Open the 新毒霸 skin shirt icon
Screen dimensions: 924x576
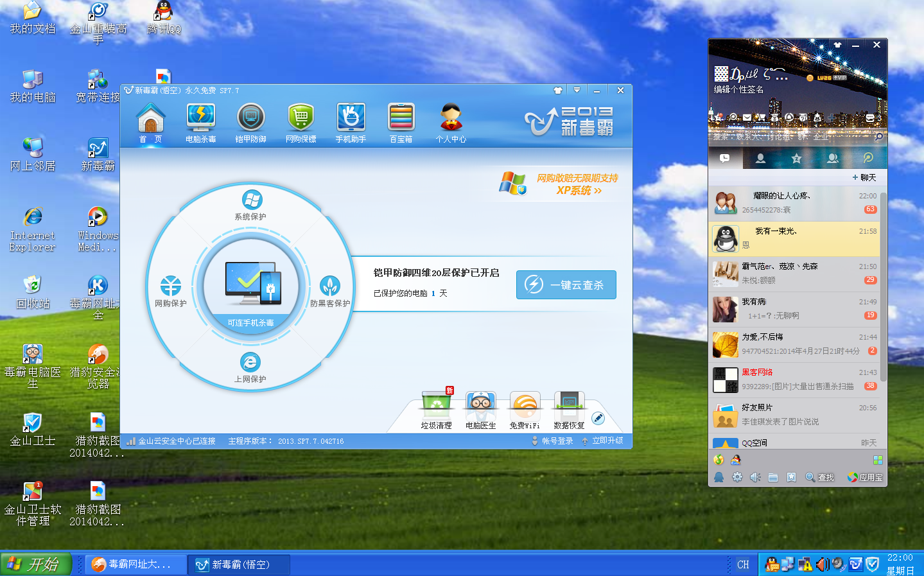[x=558, y=91]
